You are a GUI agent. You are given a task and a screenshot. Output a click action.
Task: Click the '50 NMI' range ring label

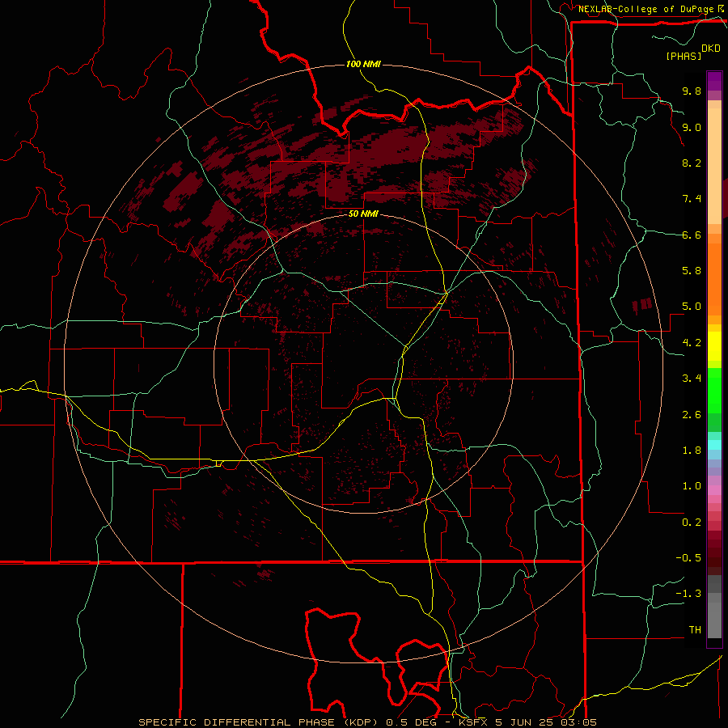(x=363, y=214)
